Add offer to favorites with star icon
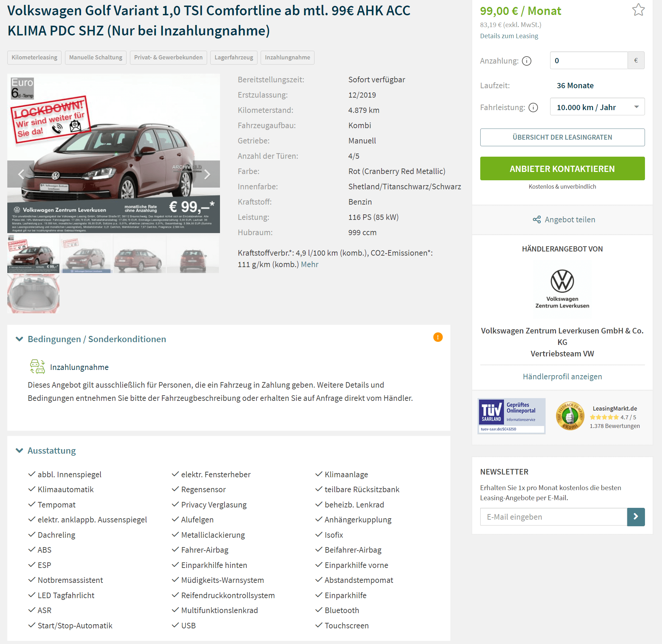Screen dimensions: 662x644 coord(638,10)
